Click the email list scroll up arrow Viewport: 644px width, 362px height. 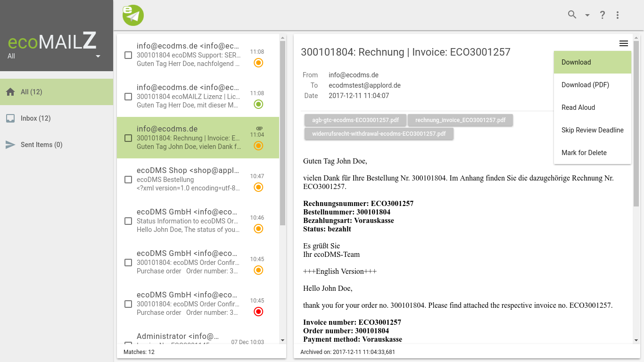(283, 38)
